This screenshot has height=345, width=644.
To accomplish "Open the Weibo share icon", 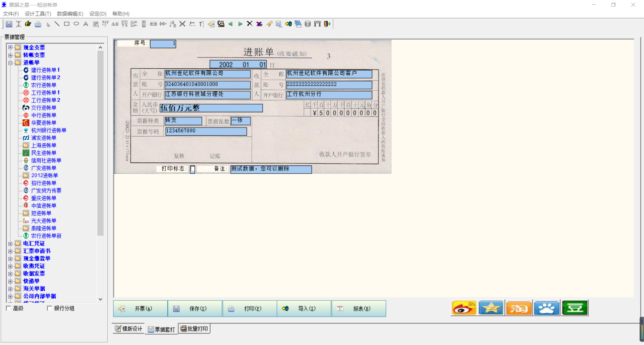I will click(x=464, y=308).
